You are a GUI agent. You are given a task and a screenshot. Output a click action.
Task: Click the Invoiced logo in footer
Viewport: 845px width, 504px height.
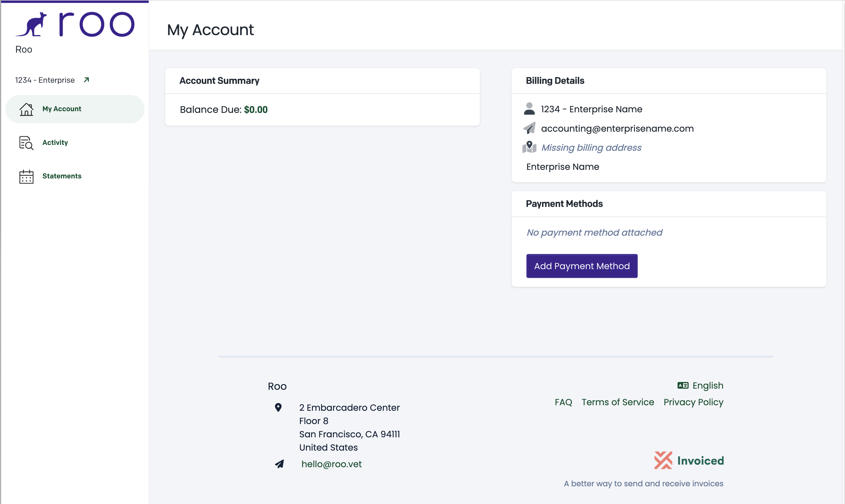[689, 460]
